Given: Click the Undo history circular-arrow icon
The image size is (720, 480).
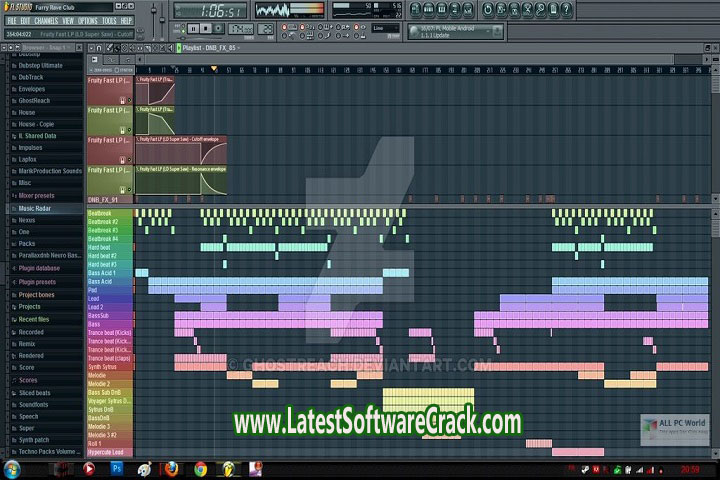Looking at the screenshot, I should click(x=488, y=9).
